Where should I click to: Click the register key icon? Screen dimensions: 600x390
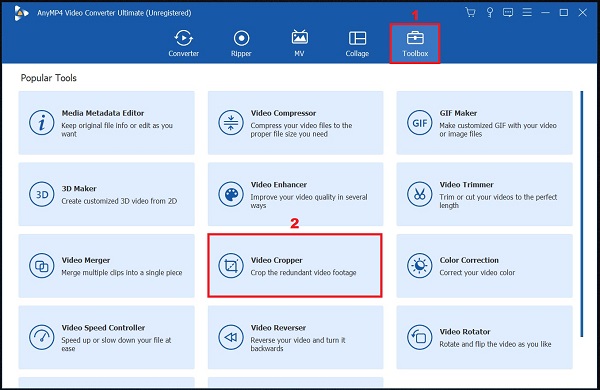pos(489,13)
